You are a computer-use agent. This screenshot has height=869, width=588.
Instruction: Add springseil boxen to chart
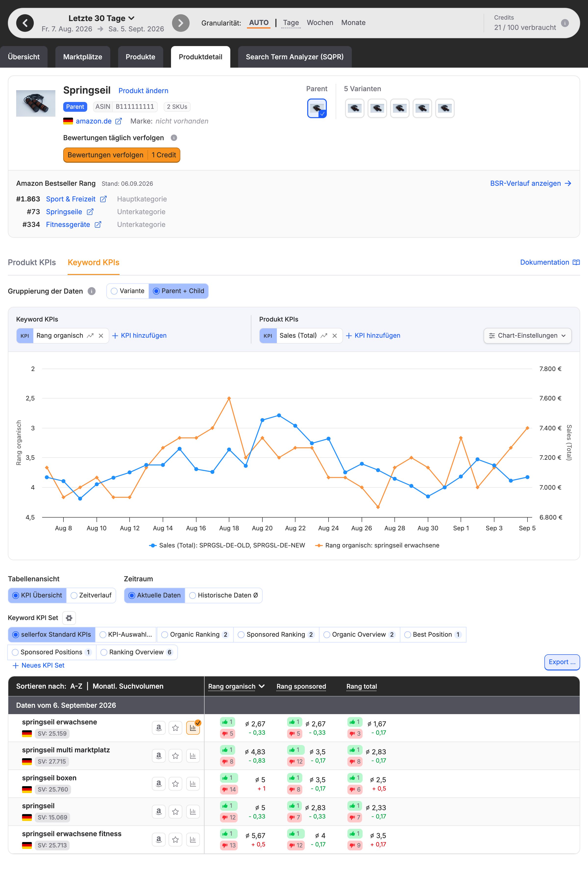(193, 784)
